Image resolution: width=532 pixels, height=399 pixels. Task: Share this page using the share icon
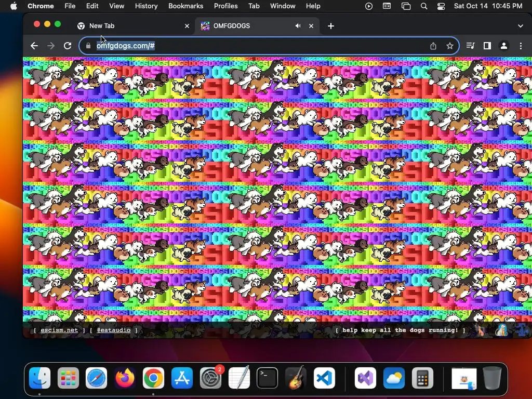(x=433, y=46)
